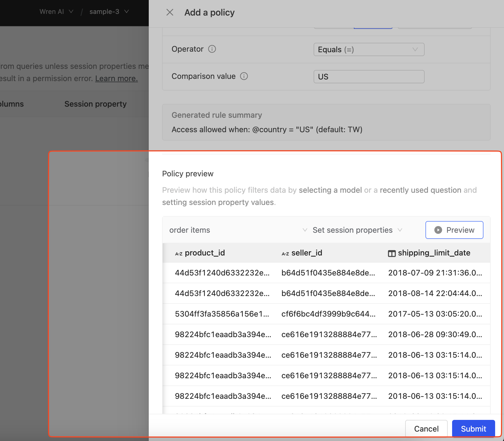Viewport: 504px width, 441px height.
Task: Click the Session property column header
Action: point(95,104)
